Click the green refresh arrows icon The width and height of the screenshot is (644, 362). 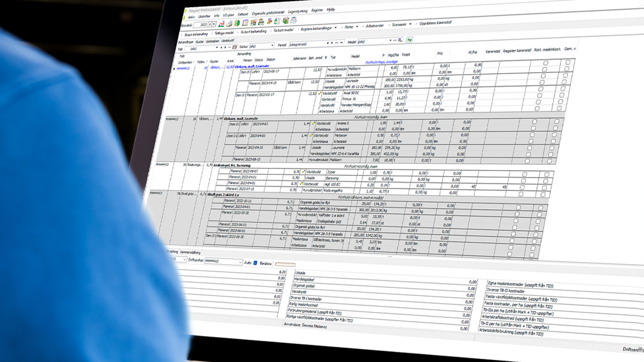pyautogui.click(x=410, y=40)
